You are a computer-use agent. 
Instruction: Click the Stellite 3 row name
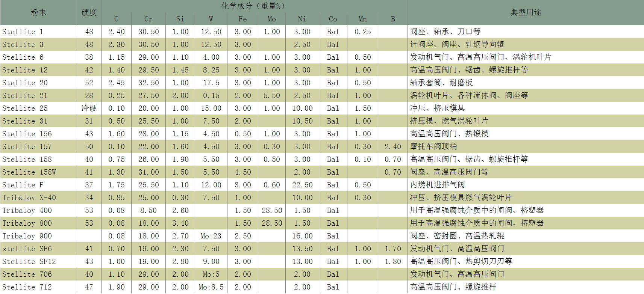[x=23, y=45]
